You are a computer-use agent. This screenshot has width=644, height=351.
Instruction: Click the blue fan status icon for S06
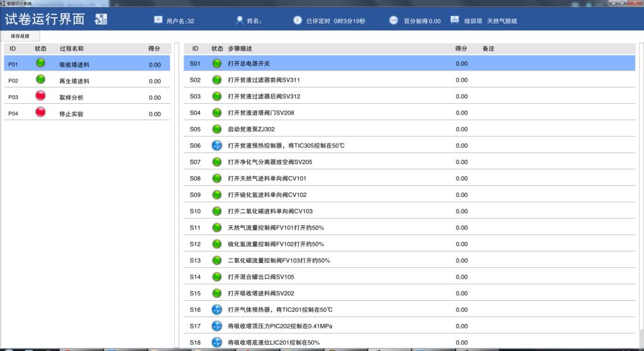tap(217, 145)
